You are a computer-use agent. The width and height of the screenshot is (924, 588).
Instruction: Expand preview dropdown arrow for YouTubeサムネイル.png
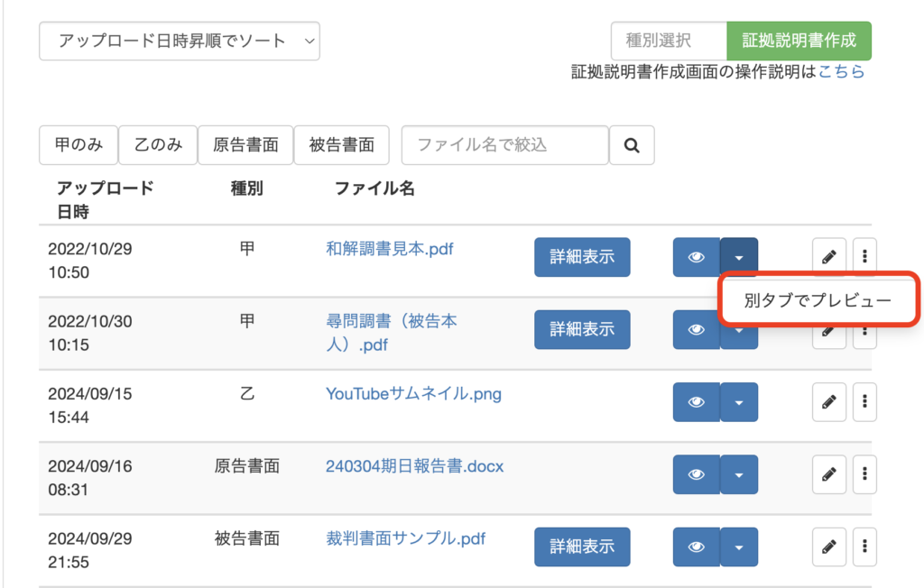tap(739, 402)
